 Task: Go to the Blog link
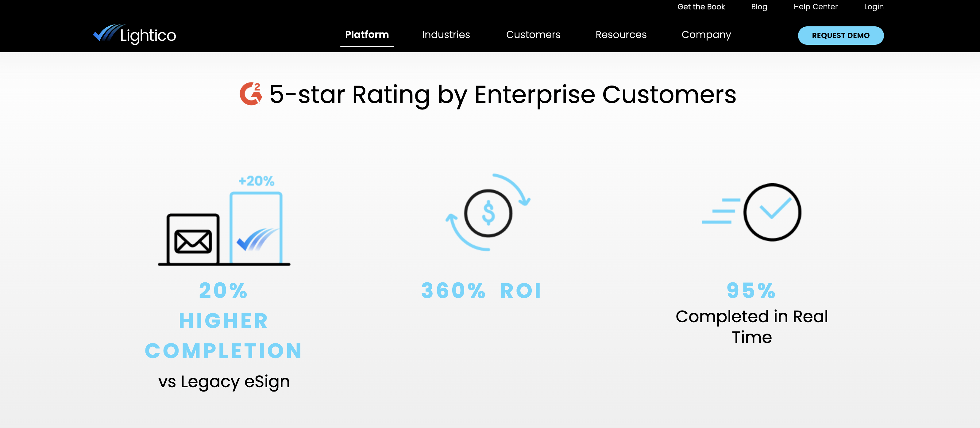pyautogui.click(x=759, y=7)
